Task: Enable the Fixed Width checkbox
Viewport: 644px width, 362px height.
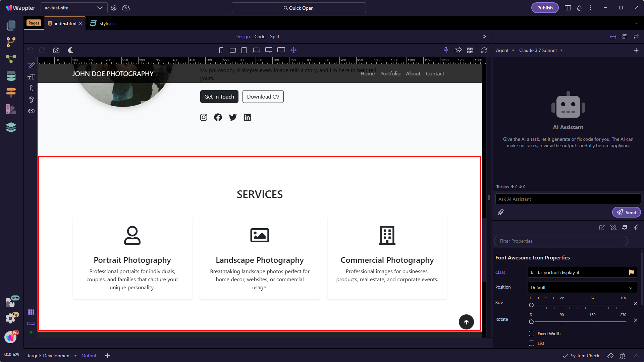Action: click(x=532, y=334)
